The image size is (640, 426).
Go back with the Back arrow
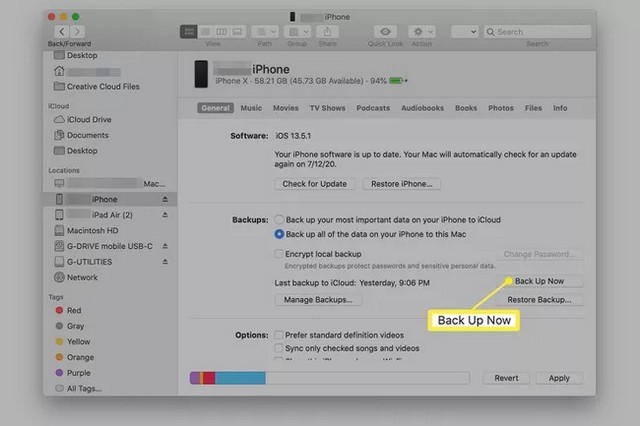(x=62, y=31)
